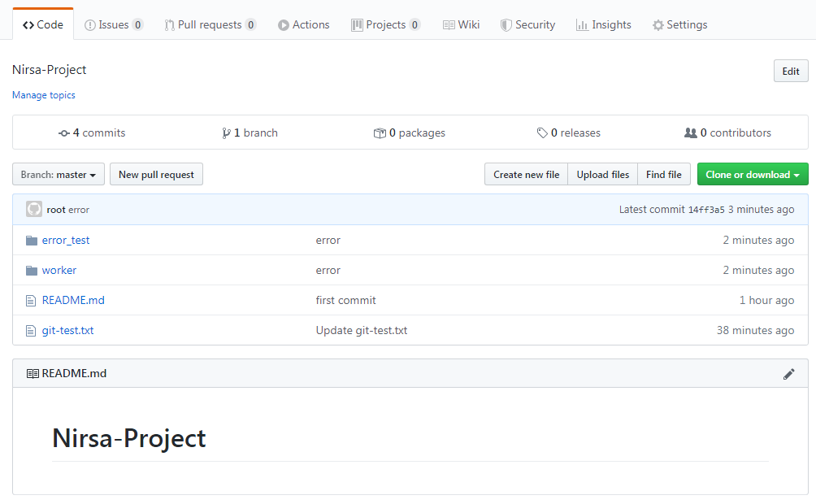Open the root author name
Viewport: 816px width, 504px height.
56,210
